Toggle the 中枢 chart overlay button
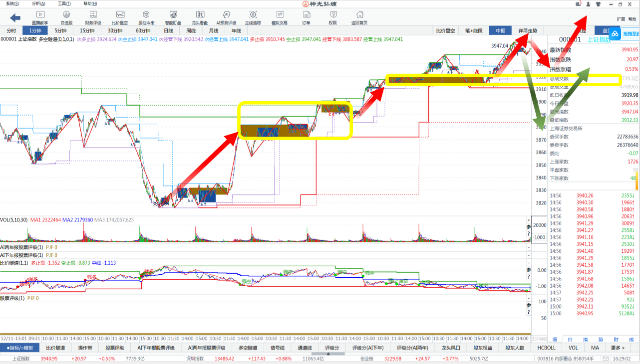This screenshot has width=640, height=364. 500,30
